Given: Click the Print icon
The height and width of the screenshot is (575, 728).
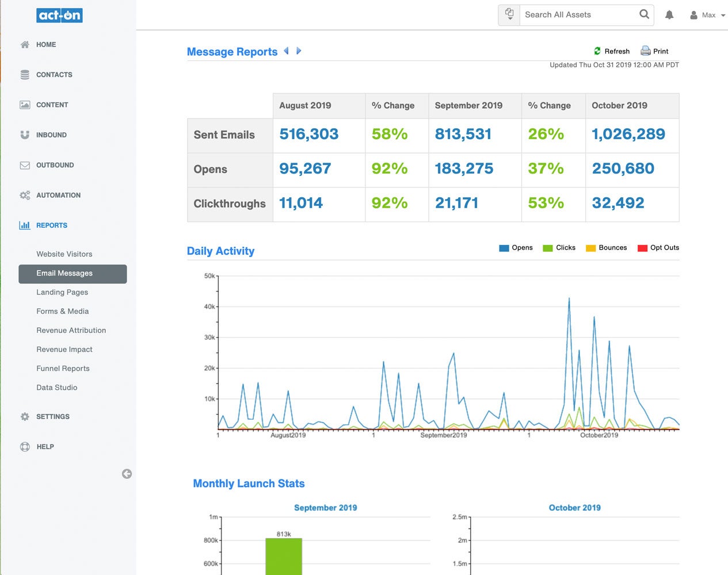Looking at the screenshot, I should [x=646, y=51].
